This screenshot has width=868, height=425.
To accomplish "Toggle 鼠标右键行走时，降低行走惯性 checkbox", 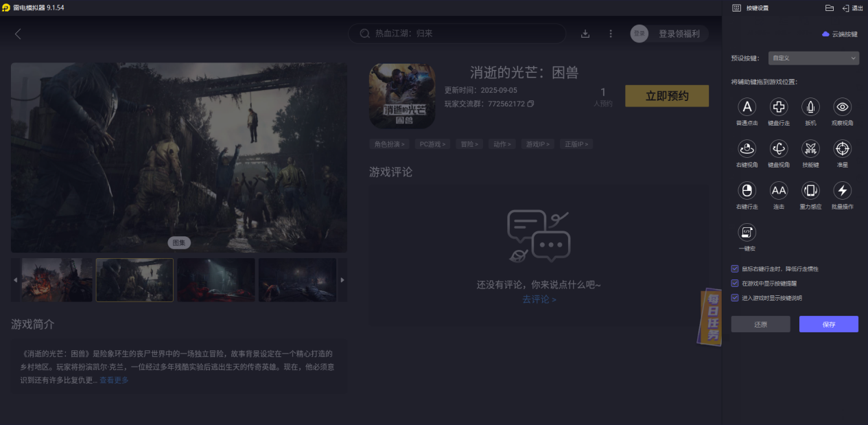I will pos(735,269).
